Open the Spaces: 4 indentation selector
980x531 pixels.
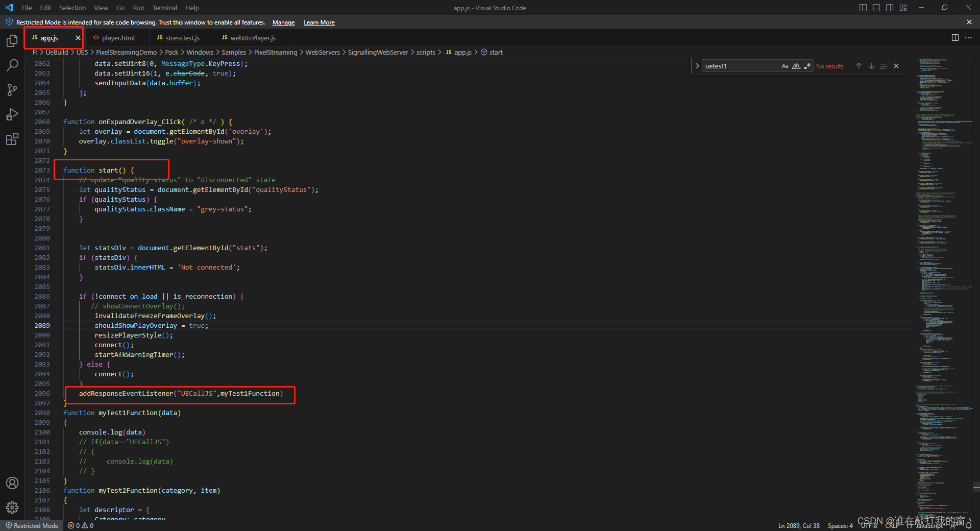[x=840, y=525]
